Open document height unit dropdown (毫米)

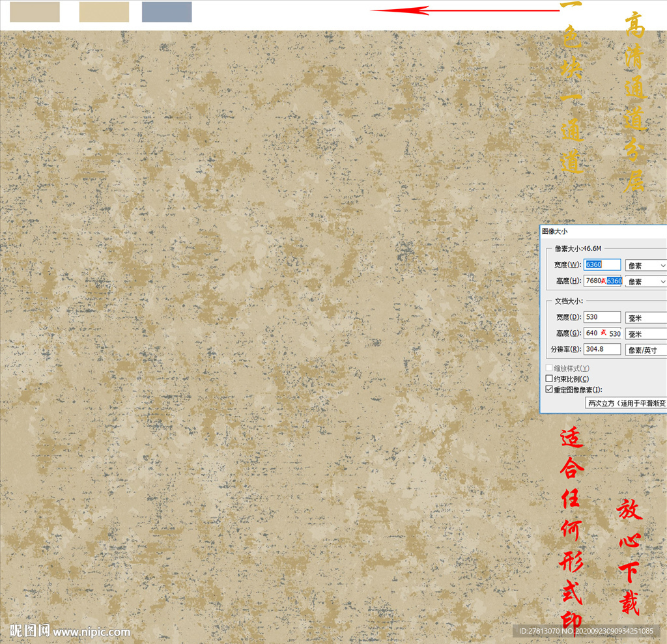coord(646,334)
